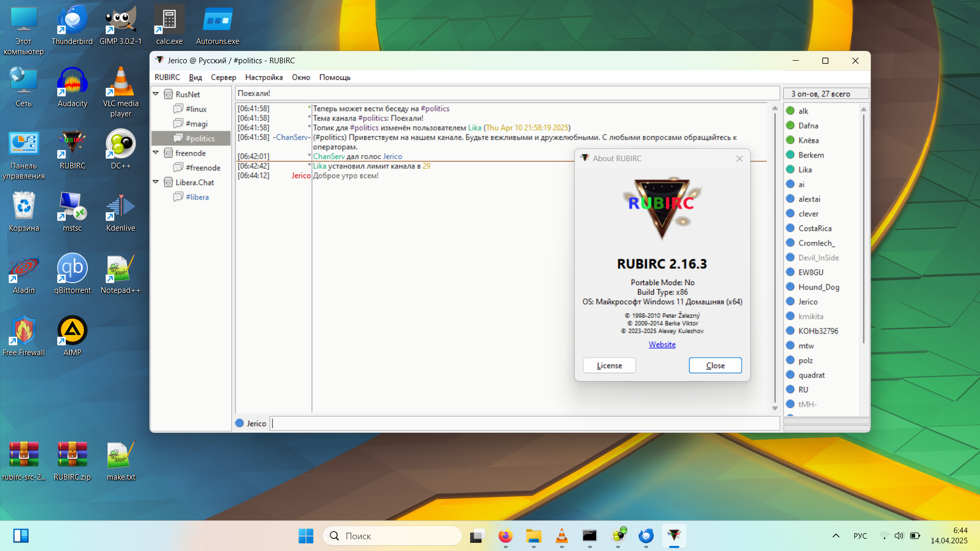
Task: Select the Kdenlive desktop icon
Action: 120,212
